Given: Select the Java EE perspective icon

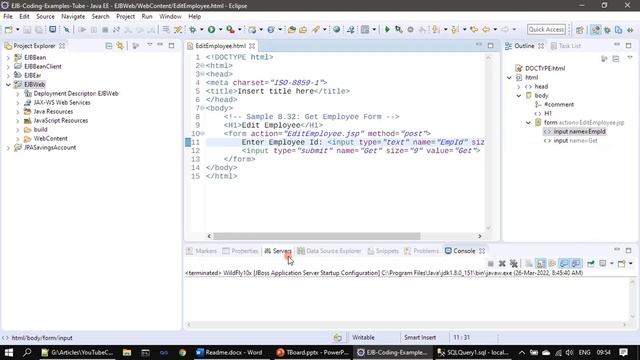Looking at the screenshot, I should [x=596, y=30].
